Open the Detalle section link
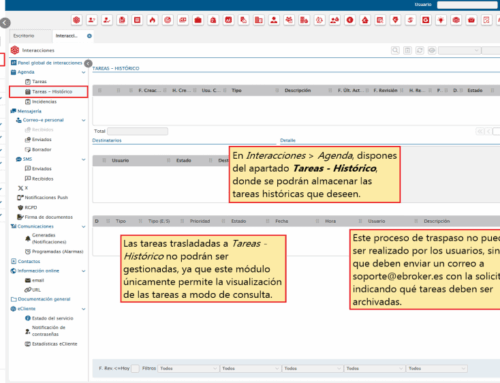 pyautogui.click(x=288, y=140)
